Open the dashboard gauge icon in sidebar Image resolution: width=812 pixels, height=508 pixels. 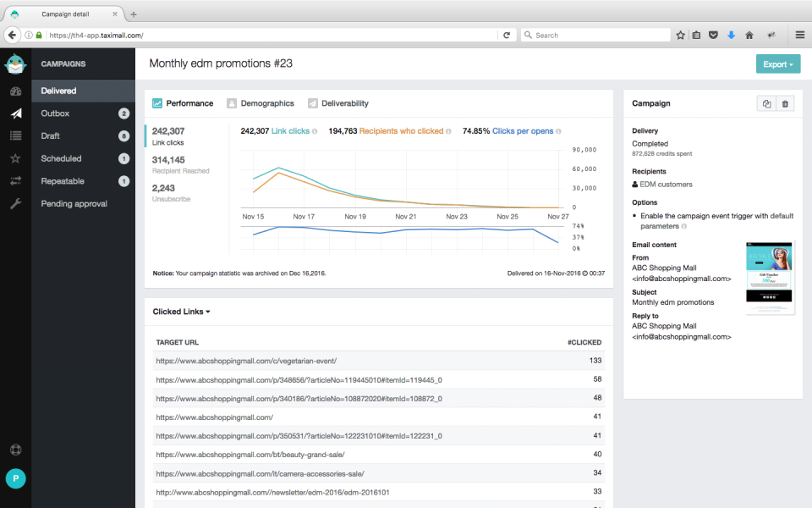point(15,91)
